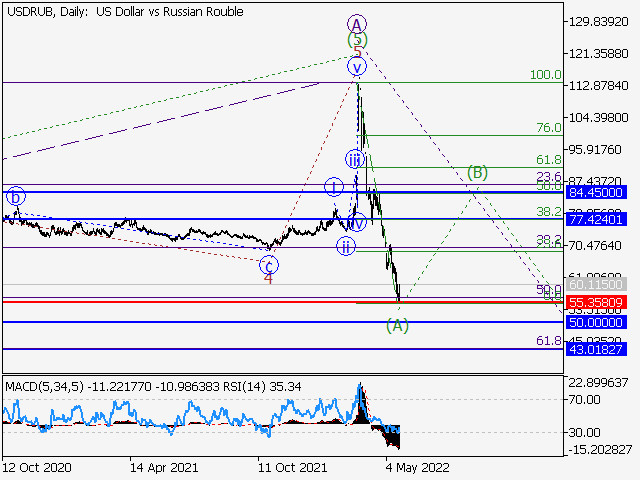Screen dimensions: 640x480
Task: Click the 100.0 Fibonacci level label
Action: point(546,75)
